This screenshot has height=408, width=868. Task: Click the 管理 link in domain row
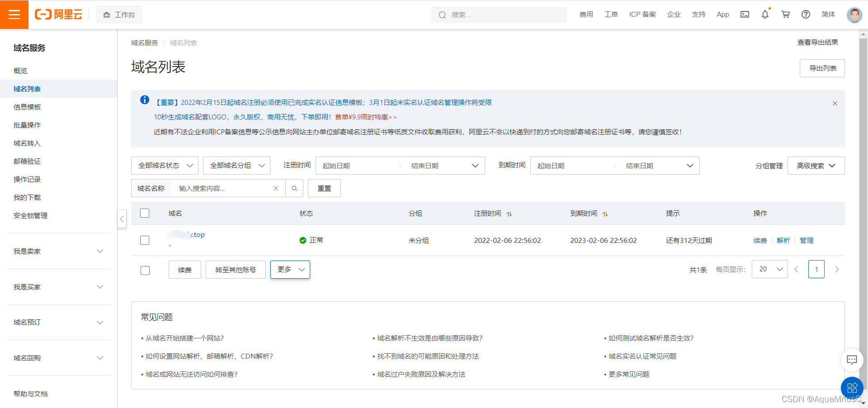807,241
